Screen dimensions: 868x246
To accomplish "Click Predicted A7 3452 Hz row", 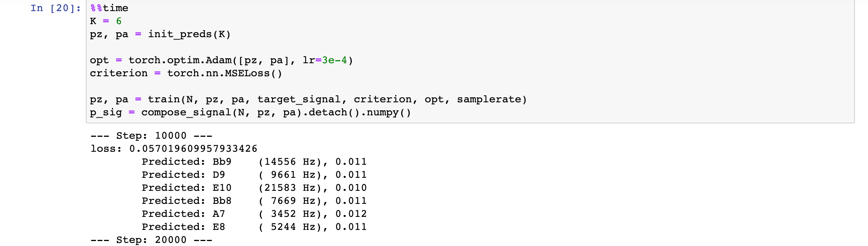I will pyautogui.click(x=254, y=214).
